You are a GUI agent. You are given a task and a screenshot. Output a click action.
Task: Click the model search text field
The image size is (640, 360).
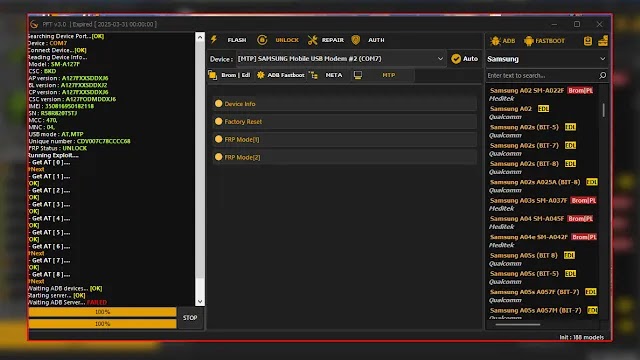click(541, 76)
